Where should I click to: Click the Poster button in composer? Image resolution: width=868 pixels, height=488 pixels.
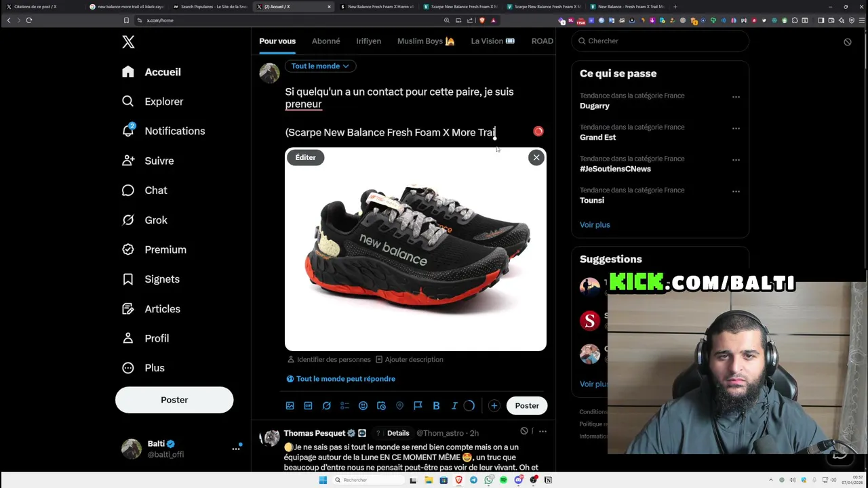[527, 405]
